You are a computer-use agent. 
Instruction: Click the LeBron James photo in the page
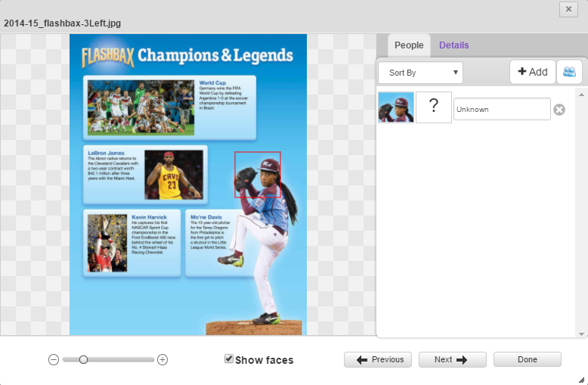(x=174, y=175)
